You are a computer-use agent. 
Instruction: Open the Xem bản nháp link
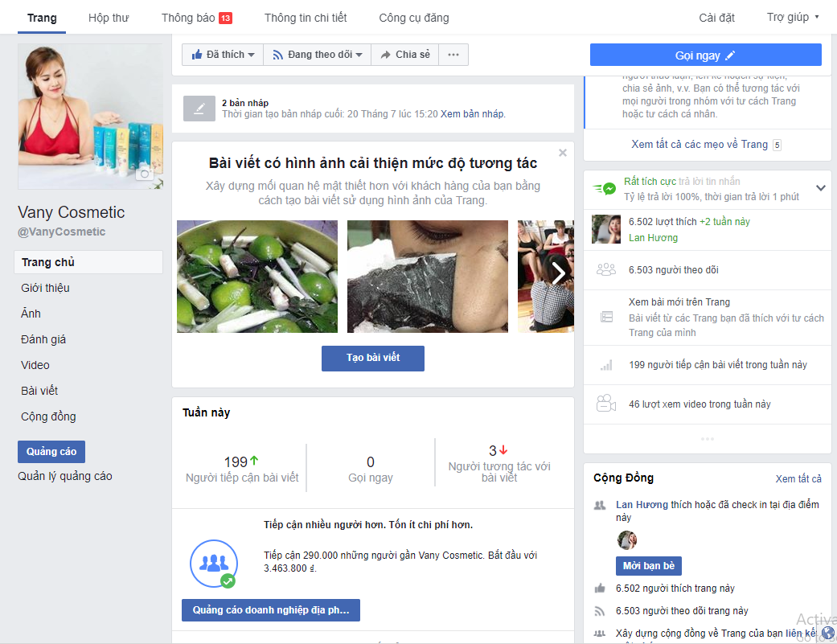tap(472, 113)
